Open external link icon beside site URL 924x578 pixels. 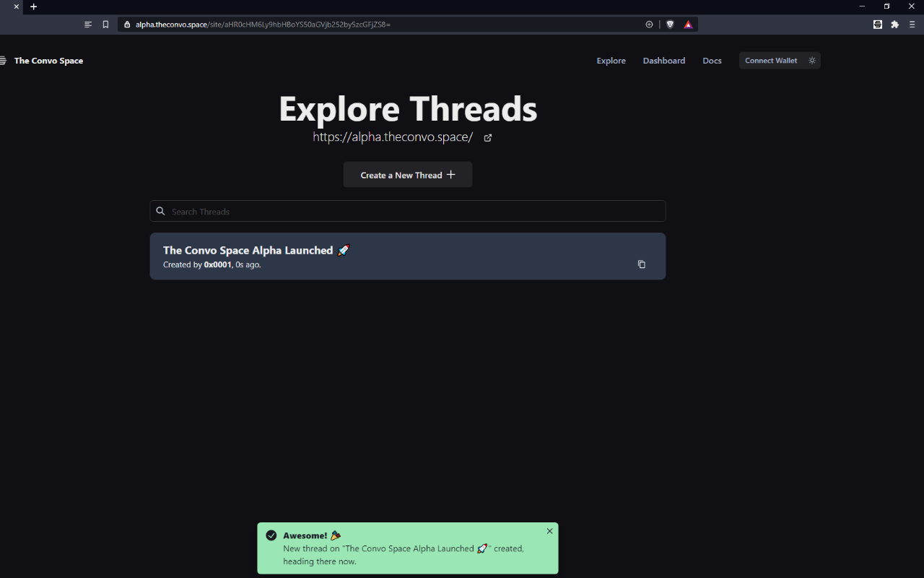[x=488, y=138]
